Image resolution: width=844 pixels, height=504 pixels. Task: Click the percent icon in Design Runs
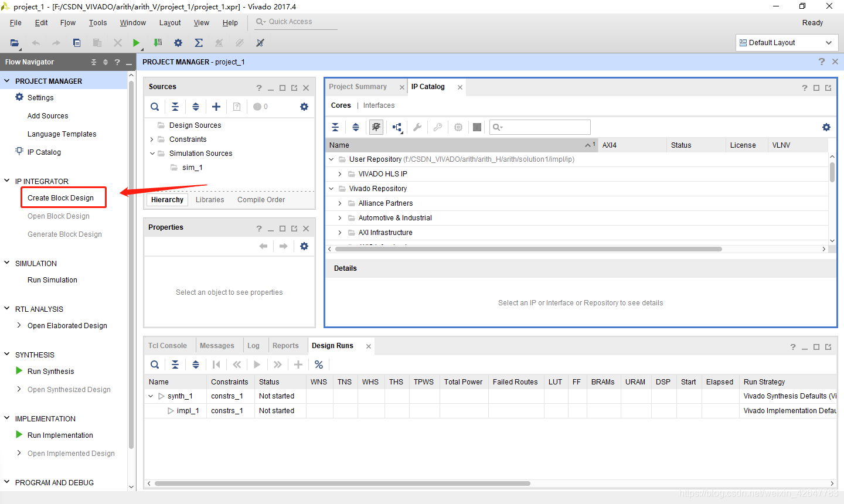click(319, 365)
